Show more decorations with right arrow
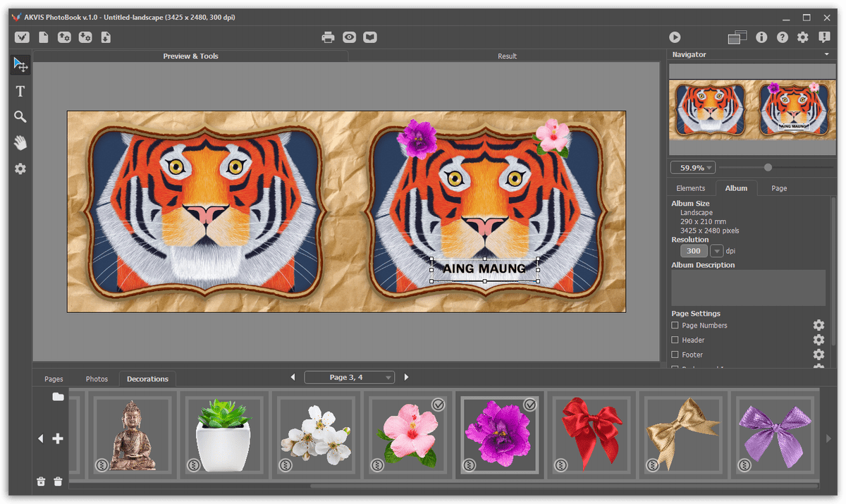 (828, 438)
